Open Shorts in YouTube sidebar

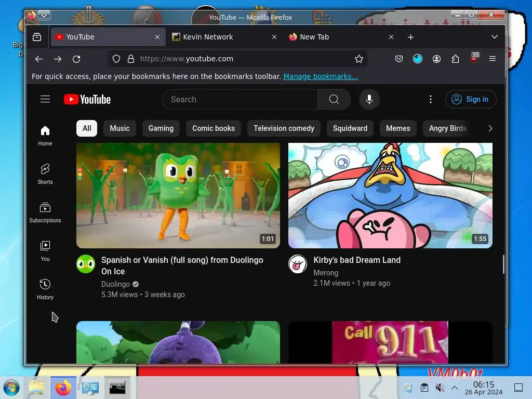point(45,174)
